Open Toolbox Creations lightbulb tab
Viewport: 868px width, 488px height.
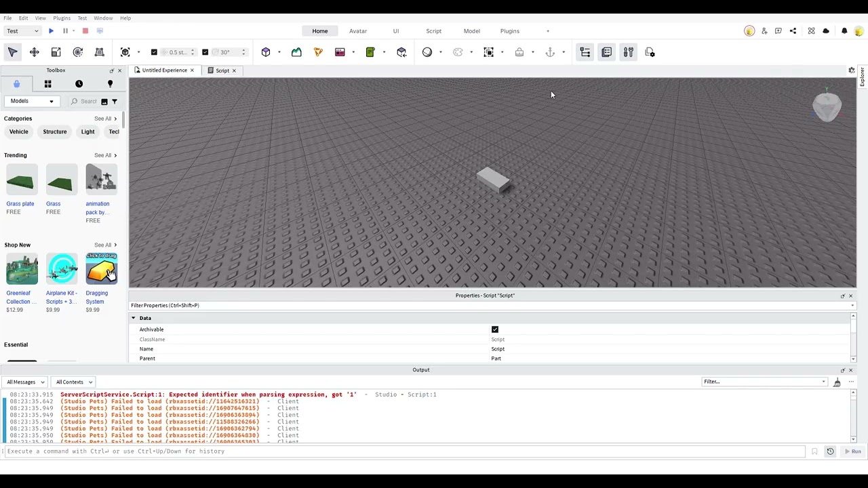click(110, 83)
